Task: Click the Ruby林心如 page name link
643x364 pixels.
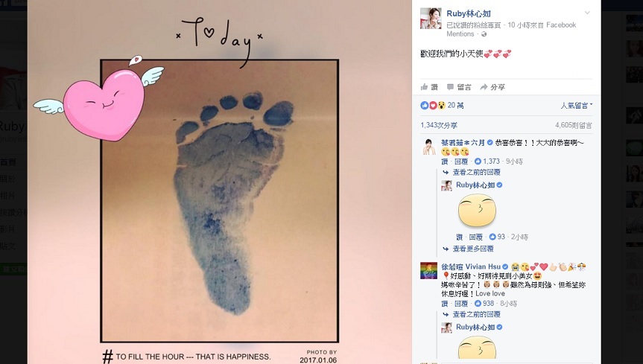Action: 469,13
